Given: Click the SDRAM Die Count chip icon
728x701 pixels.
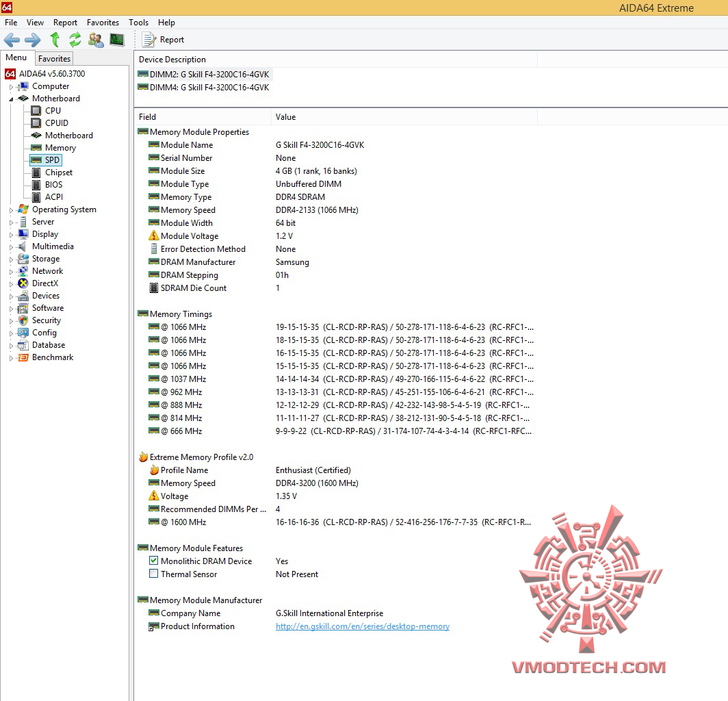Looking at the screenshot, I should 154,288.
